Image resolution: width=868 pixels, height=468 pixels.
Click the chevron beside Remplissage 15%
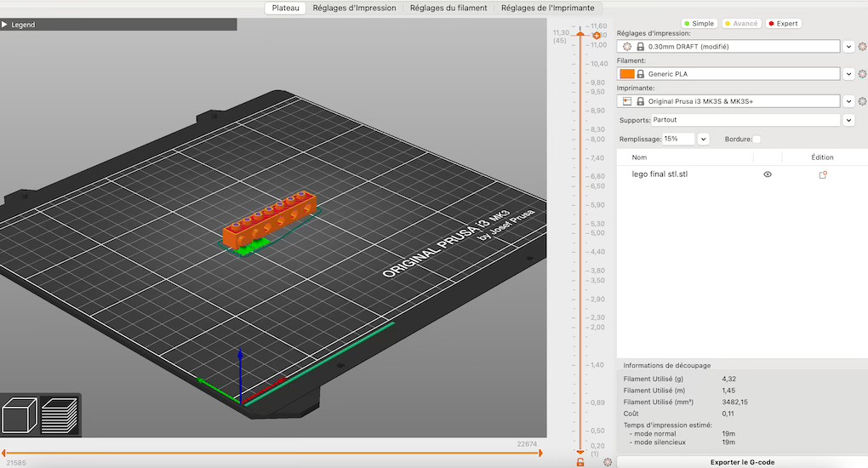[703, 139]
